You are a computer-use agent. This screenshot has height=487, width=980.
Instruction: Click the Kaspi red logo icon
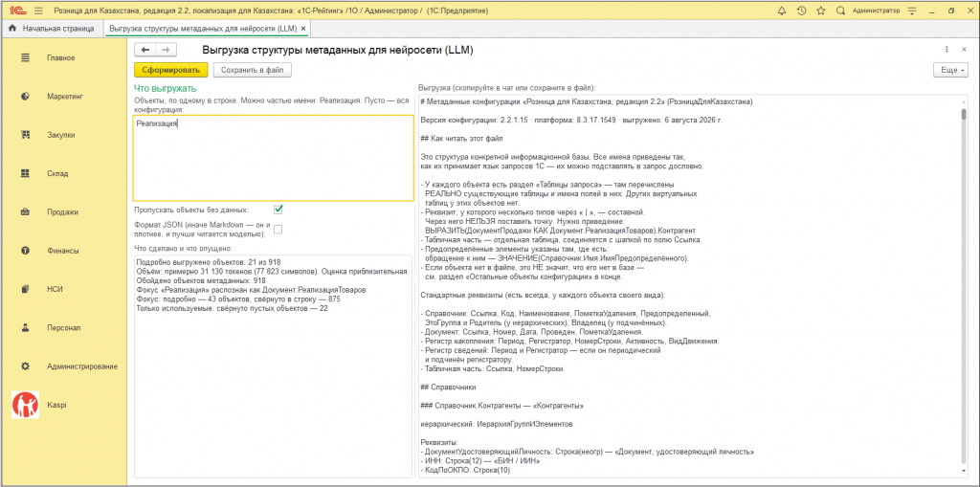pyautogui.click(x=26, y=405)
